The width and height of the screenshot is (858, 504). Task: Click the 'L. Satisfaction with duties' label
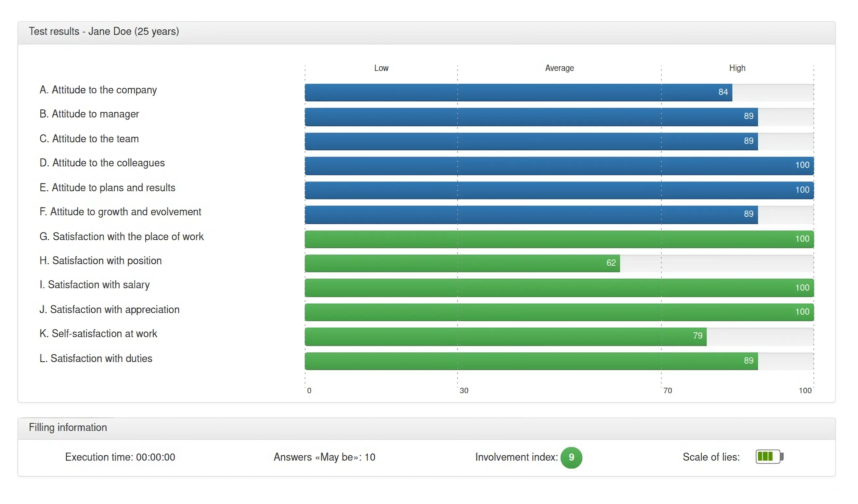pos(96,358)
